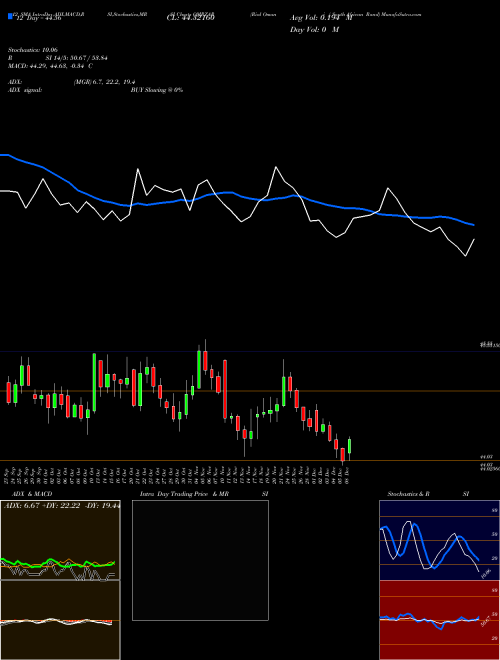
Task: Click the 'Stochastics & R' panel title
Action: coord(408,494)
